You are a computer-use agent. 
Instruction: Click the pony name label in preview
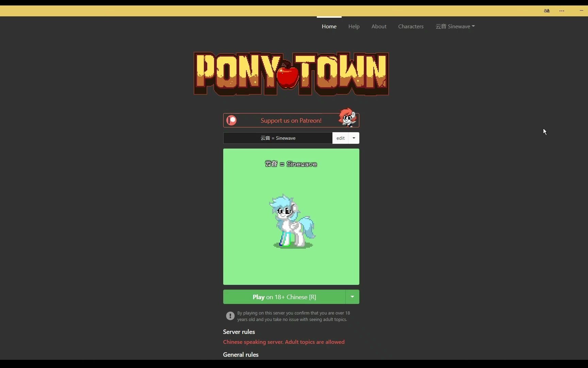point(291,164)
